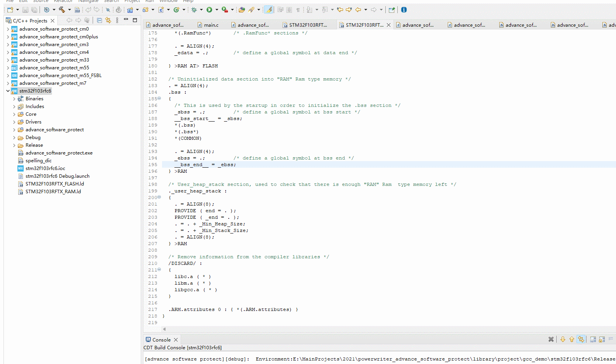Expand the Core folder node
The height and width of the screenshot is (364, 616).
coord(14,114)
